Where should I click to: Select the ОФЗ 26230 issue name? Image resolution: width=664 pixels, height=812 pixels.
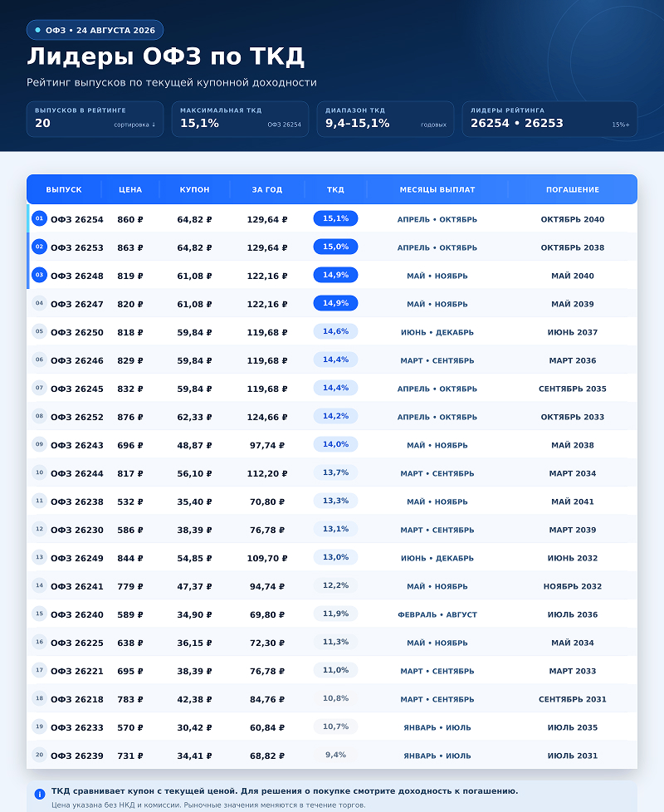click(x=77, y=530)
